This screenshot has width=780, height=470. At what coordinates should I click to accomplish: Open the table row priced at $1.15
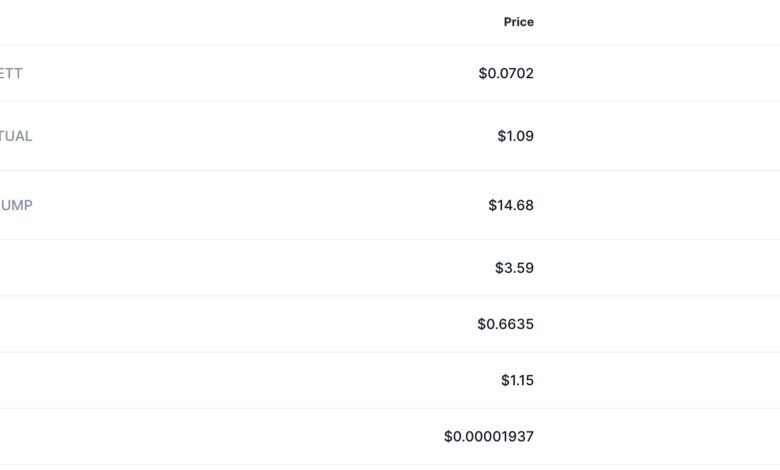pos(390,380)
